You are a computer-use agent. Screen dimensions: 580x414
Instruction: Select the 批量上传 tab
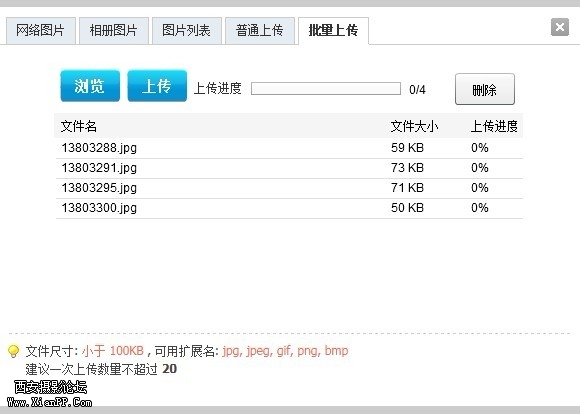[333, 31]
